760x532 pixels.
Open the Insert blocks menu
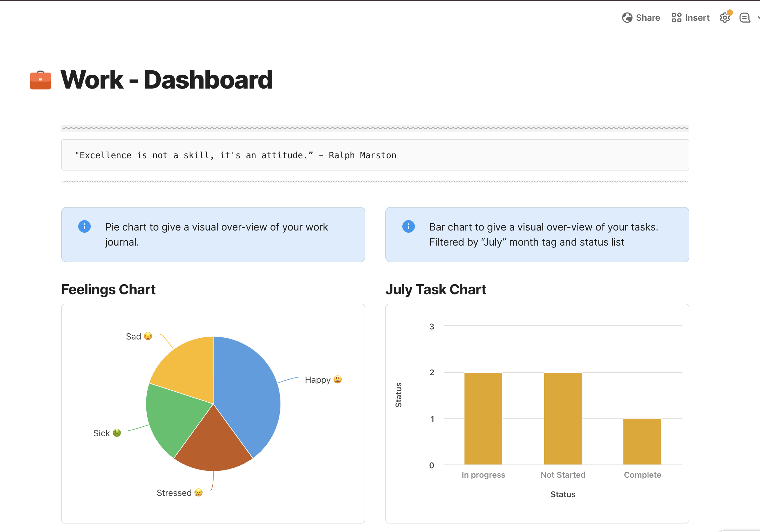pos(691,18)
